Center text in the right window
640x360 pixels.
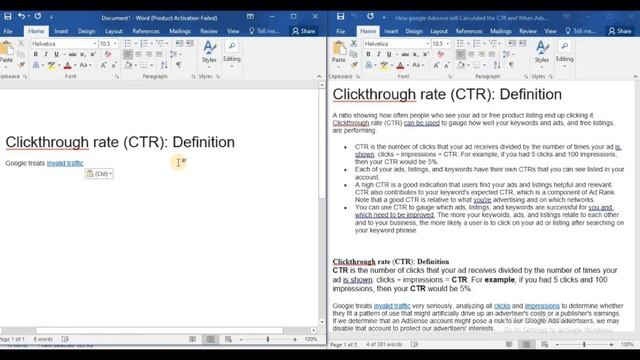click(471, 54)
